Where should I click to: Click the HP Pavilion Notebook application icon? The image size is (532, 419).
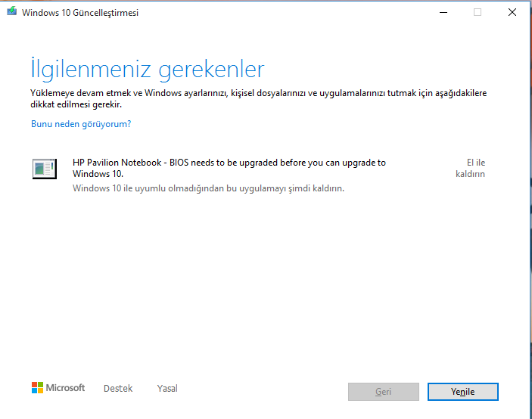pos(45,169)
